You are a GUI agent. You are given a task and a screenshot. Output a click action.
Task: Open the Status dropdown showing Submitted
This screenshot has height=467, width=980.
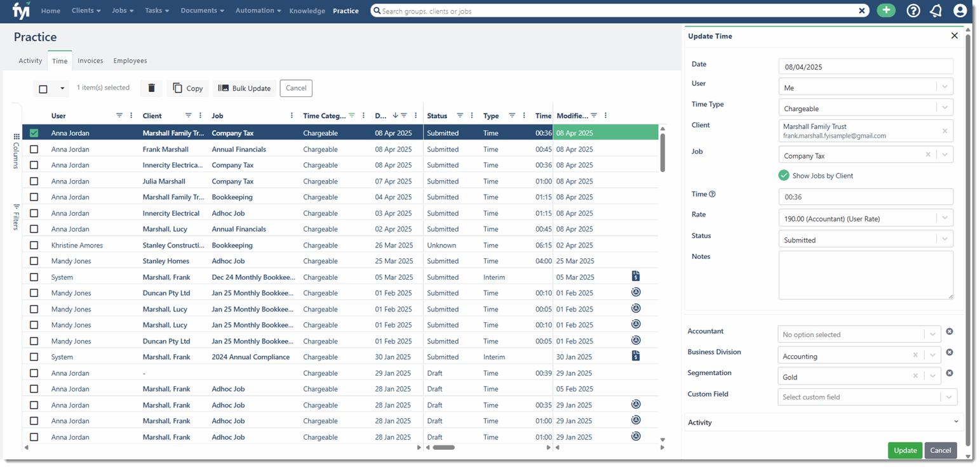[866, 239]
